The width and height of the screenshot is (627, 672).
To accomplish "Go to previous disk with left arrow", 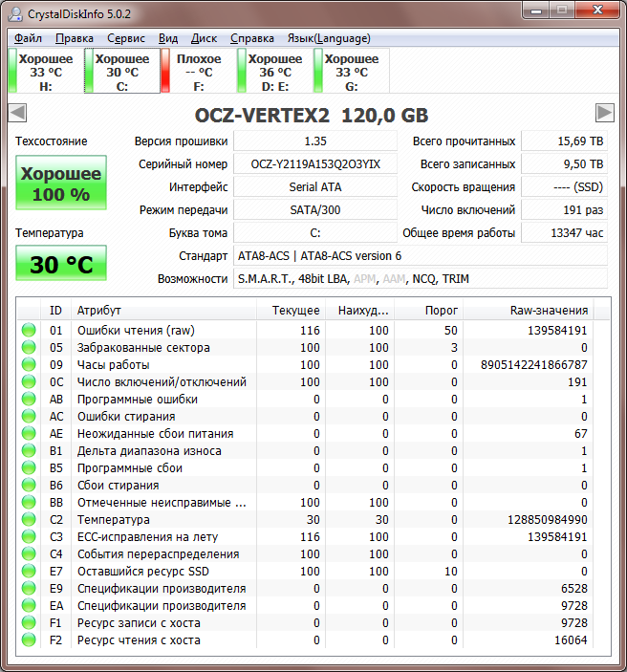I will [17, 113].
